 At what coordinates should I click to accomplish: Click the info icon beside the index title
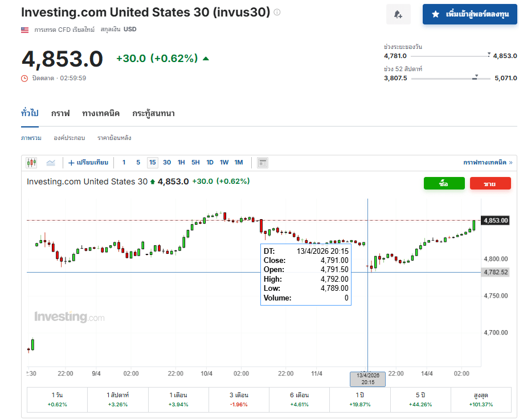277,13
